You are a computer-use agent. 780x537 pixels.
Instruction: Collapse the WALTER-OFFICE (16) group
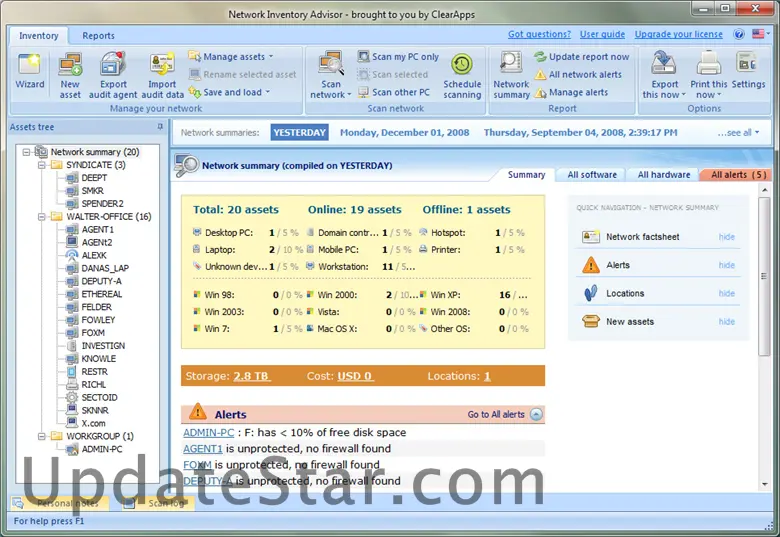(x=42, y=217)
